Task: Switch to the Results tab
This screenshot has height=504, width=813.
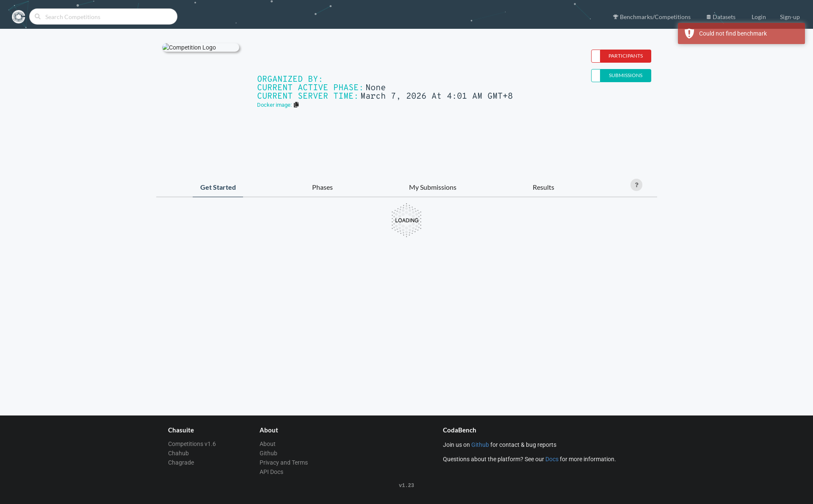Action: click(543, 187)
